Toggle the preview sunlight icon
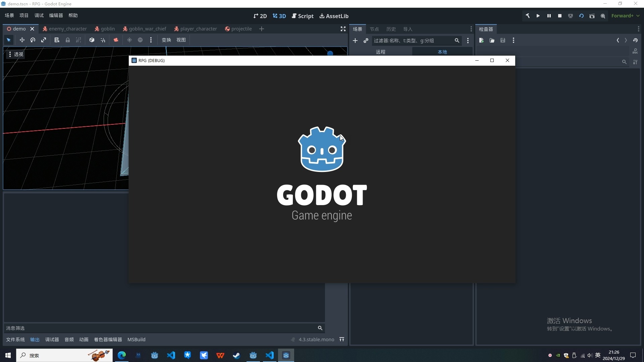Viewport: 644px width, 362px height. [x=129, y=40]
